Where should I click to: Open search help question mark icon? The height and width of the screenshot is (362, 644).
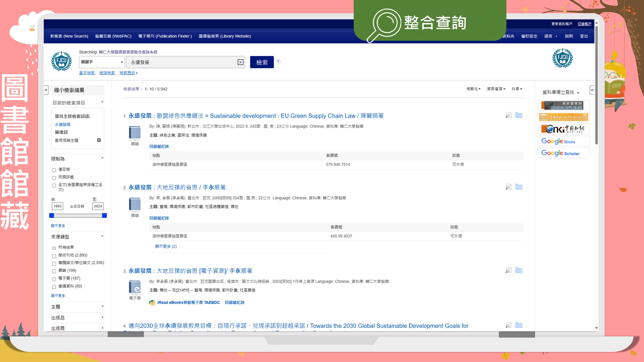click(x=278, y=62)
